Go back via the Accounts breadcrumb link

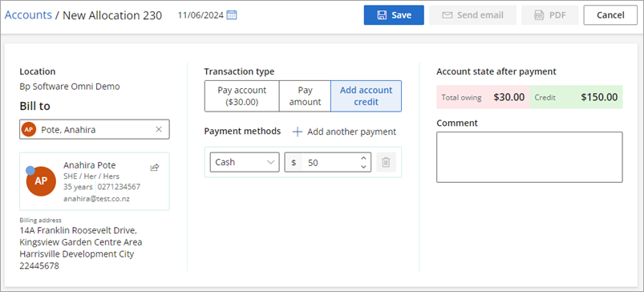pyautogui.click(x=28, y=15)
